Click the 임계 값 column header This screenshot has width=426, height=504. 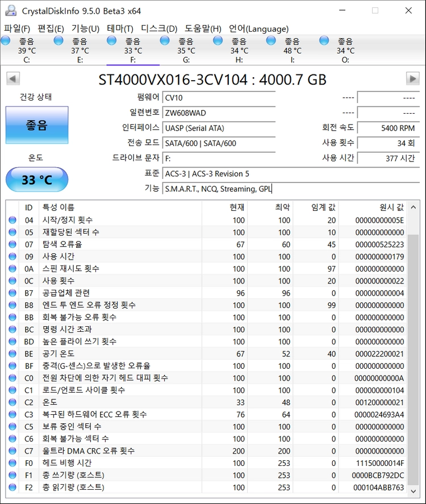coord(315,207)
